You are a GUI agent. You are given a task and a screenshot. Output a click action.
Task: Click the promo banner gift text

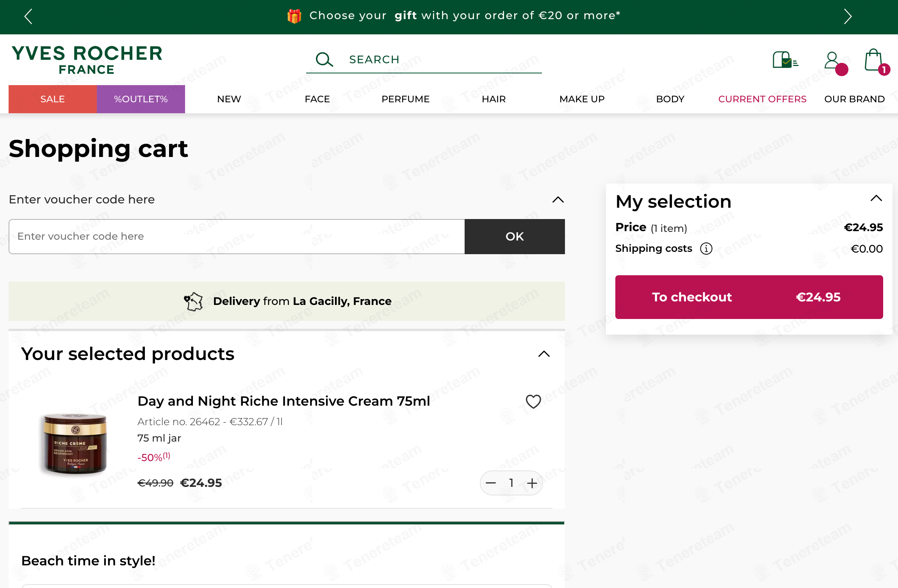[465, 16]
